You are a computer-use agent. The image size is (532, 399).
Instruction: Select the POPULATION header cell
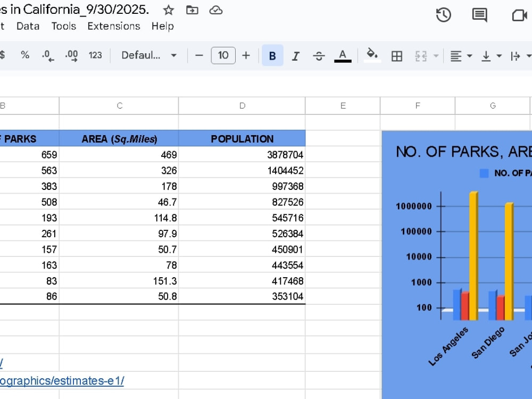[x=242, y=138]
